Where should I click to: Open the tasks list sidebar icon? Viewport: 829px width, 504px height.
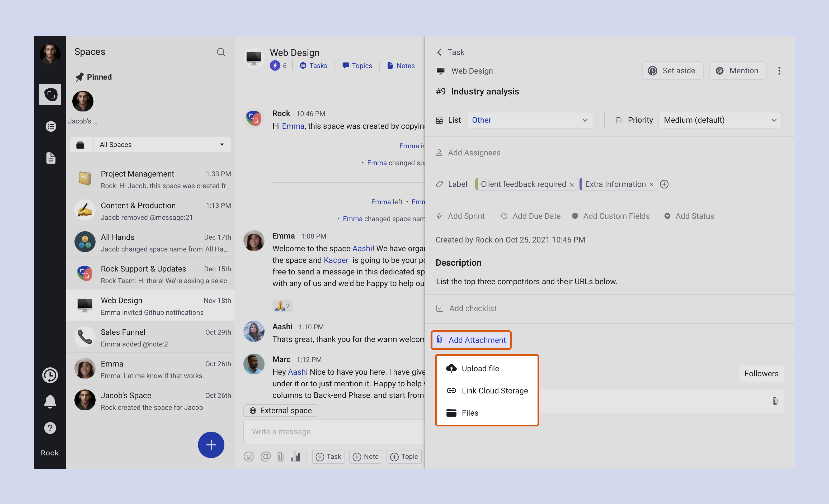tap(50, 126)
